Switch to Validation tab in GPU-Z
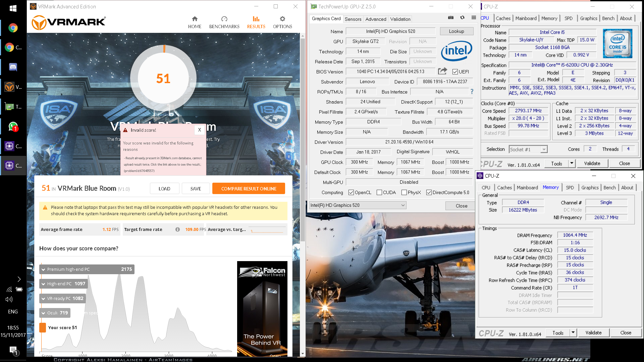 [400, 19]
